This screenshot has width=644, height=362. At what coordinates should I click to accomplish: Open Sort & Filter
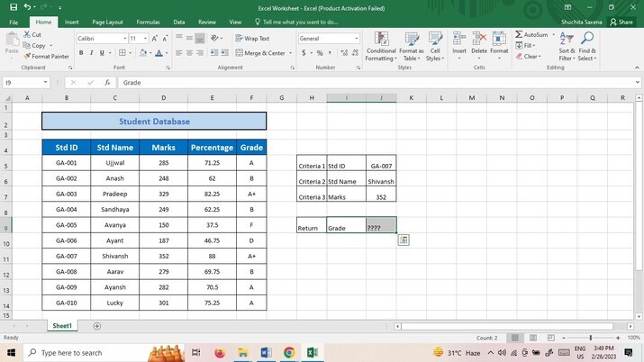(567, 47)
